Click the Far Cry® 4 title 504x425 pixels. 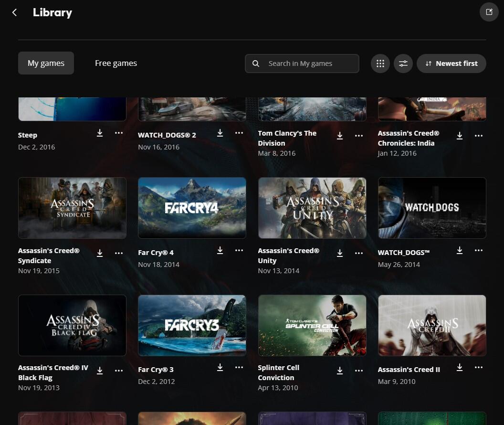click(156, 252)
